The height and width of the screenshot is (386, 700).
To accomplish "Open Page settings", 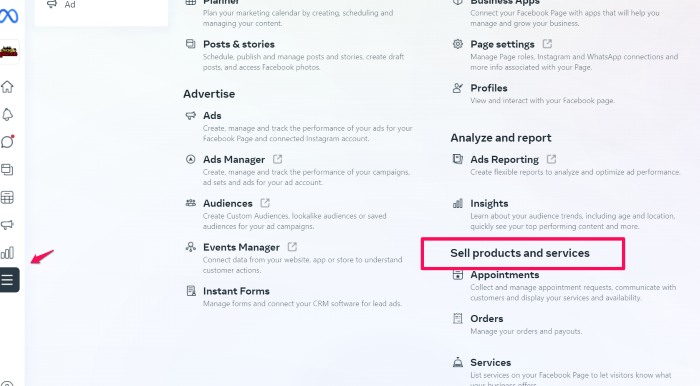I will (502, 44).
